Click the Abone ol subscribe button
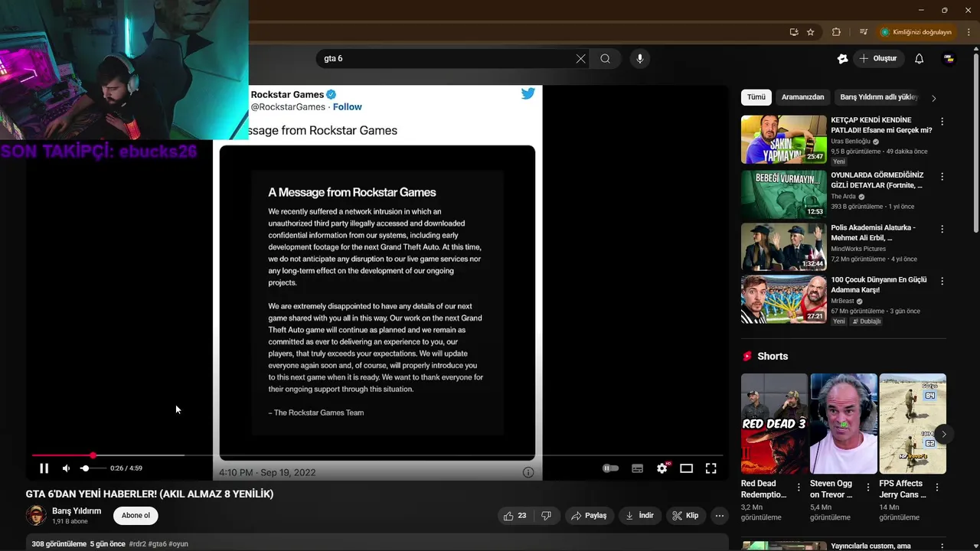The height and width of the screenshot is (551, 980). tap(136, 515)
